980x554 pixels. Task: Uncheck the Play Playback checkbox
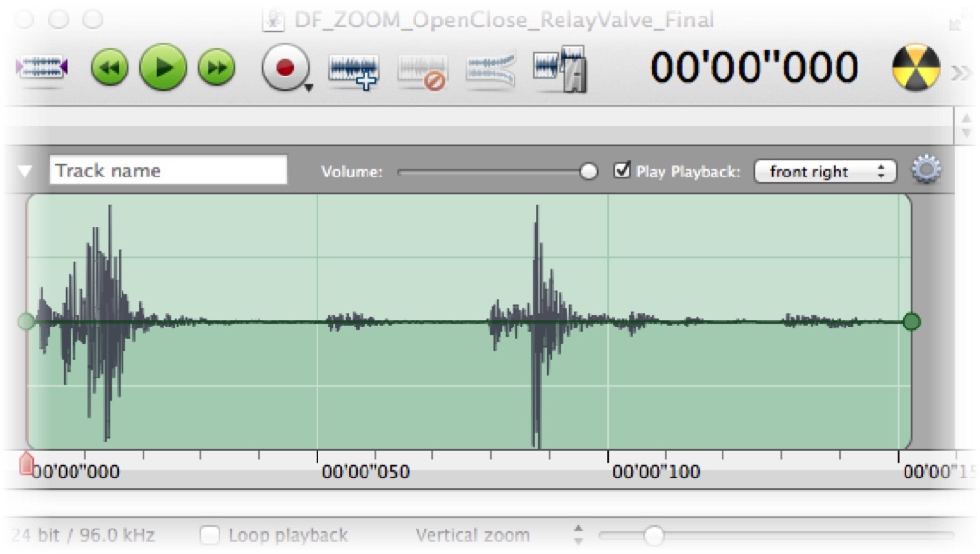[x=622, y=170]
